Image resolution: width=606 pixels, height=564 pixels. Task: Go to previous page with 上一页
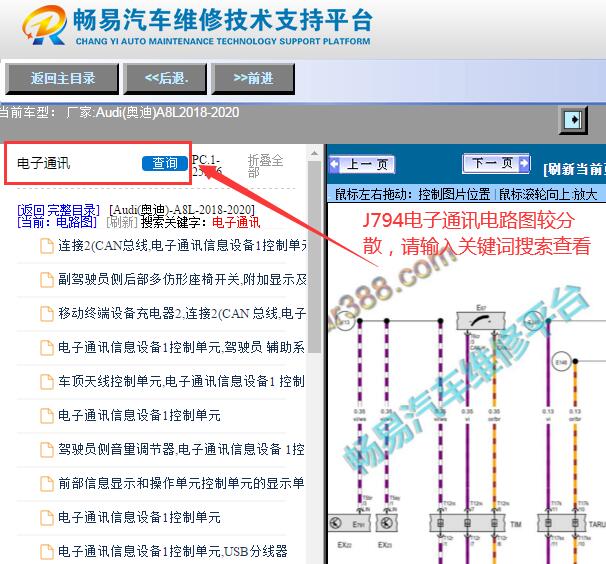[362, 164]
